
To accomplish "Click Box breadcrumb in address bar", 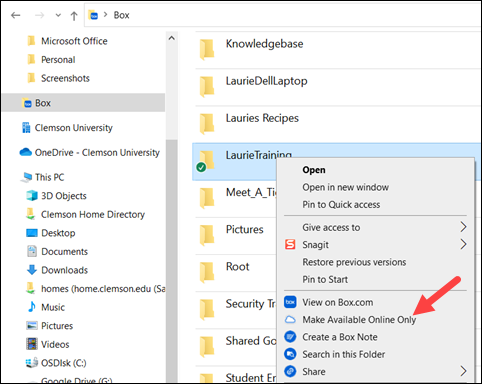I will [x=121, y=15].
